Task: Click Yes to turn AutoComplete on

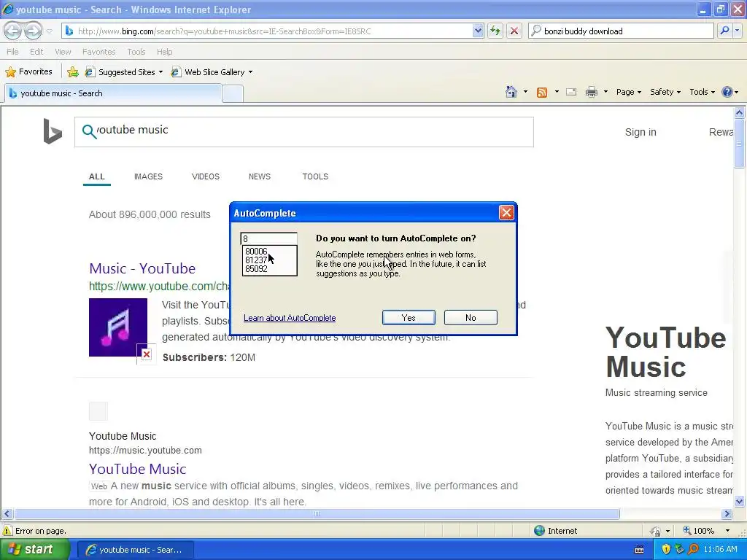Action: [409, 318]
